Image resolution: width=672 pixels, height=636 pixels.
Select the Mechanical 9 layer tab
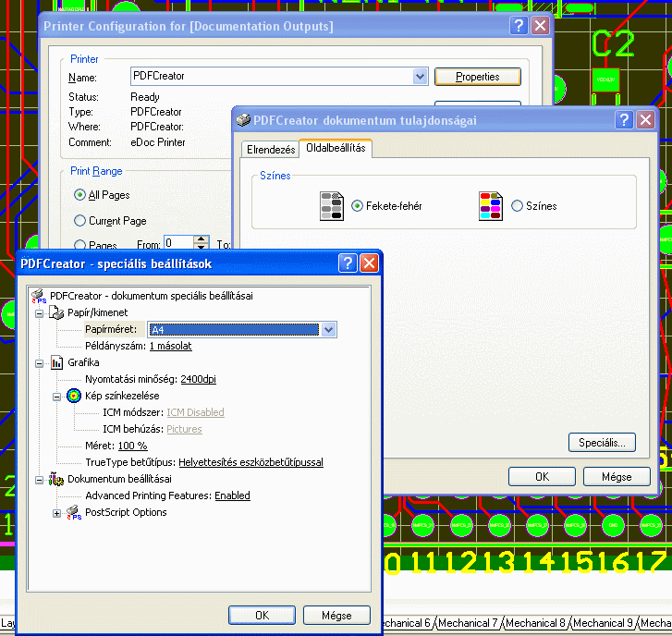(x=603, y=623)
